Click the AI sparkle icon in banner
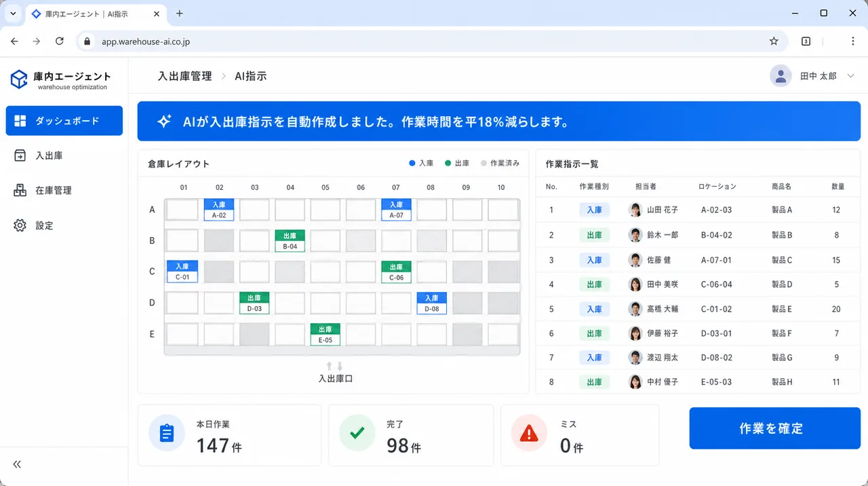This screenshot has width=868, height=486. [x=164, y=121]
